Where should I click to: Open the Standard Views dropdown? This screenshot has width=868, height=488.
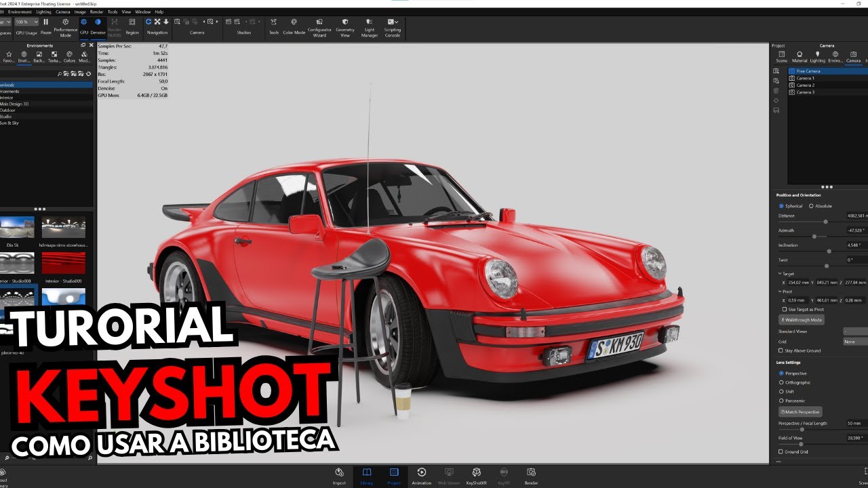(x=855, y=331)
